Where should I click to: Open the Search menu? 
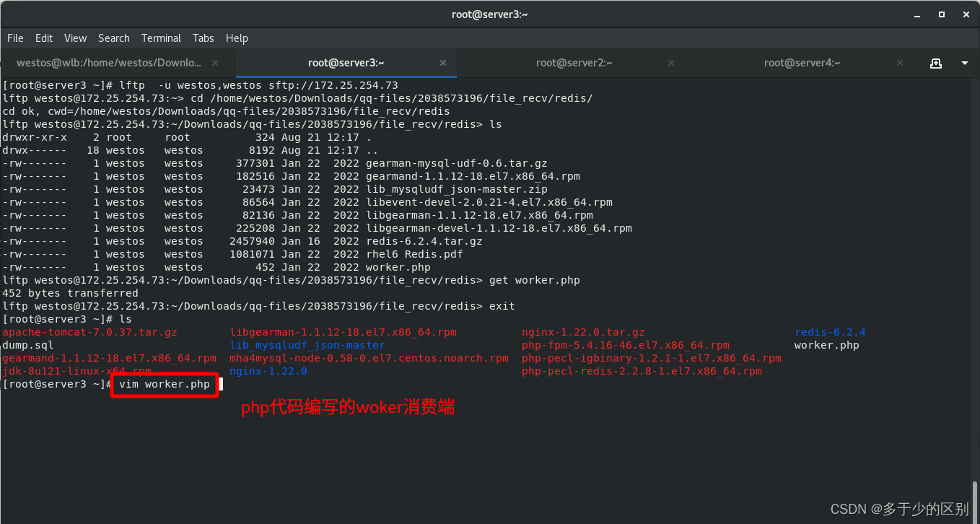(x=114, y=38)
